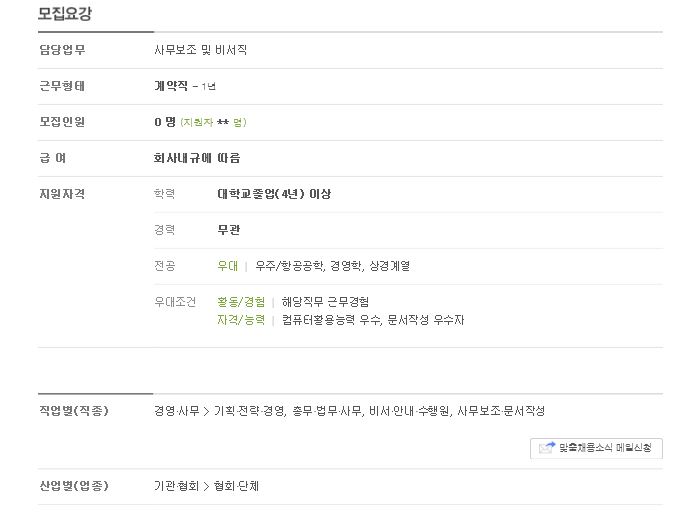Select the 계약직 employment type text
689x517 pixels.
click(x=170, y=86)
